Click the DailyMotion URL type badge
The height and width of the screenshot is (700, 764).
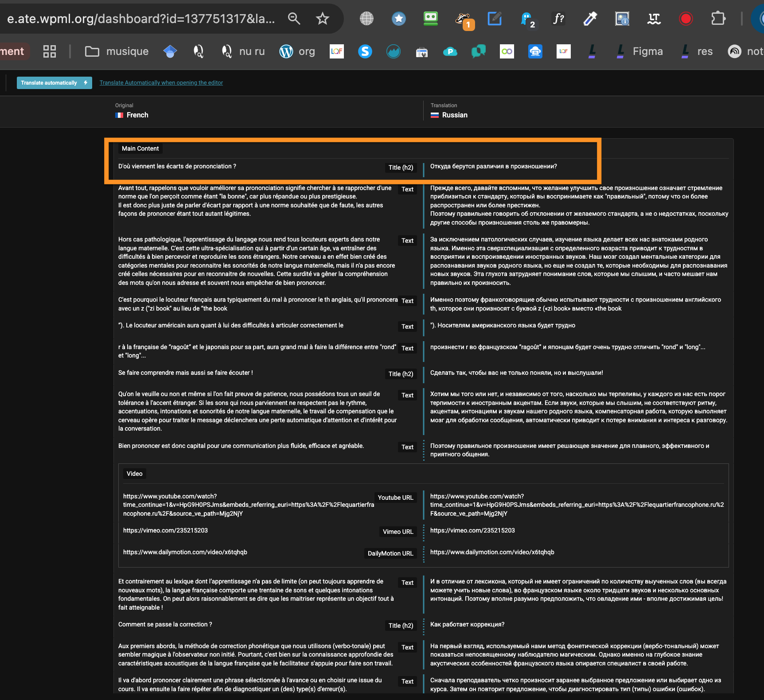point(390,553)
